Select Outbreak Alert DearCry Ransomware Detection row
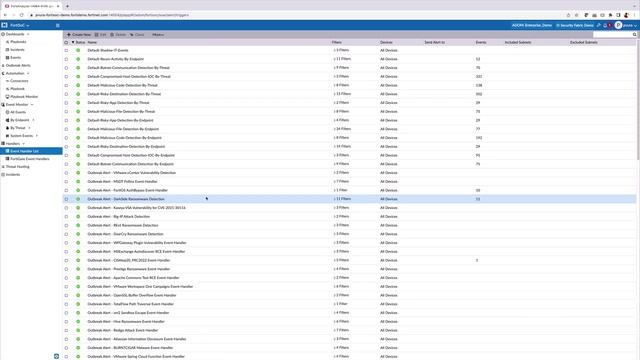640x360 pixels. coord(349,234)
